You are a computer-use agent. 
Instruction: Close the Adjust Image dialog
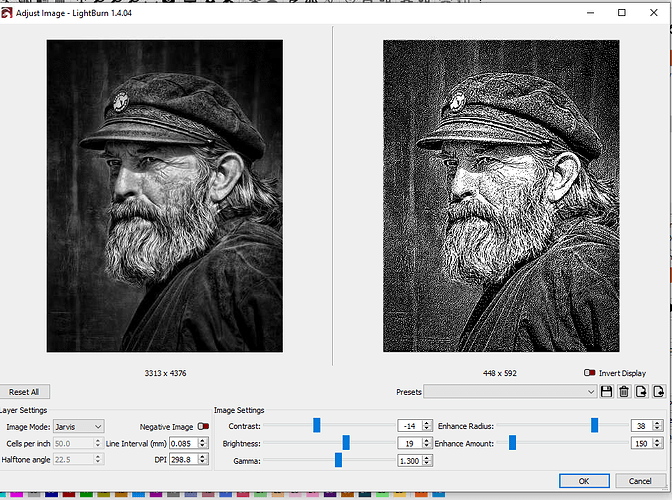[654, 13]
